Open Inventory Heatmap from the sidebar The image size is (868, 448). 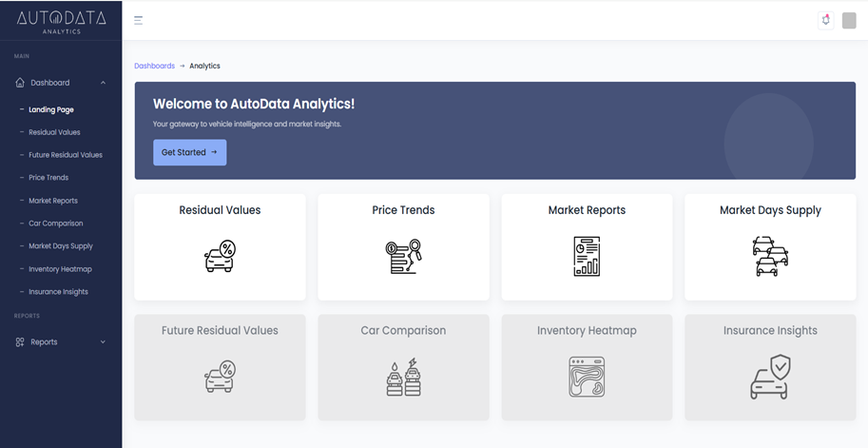60,269
